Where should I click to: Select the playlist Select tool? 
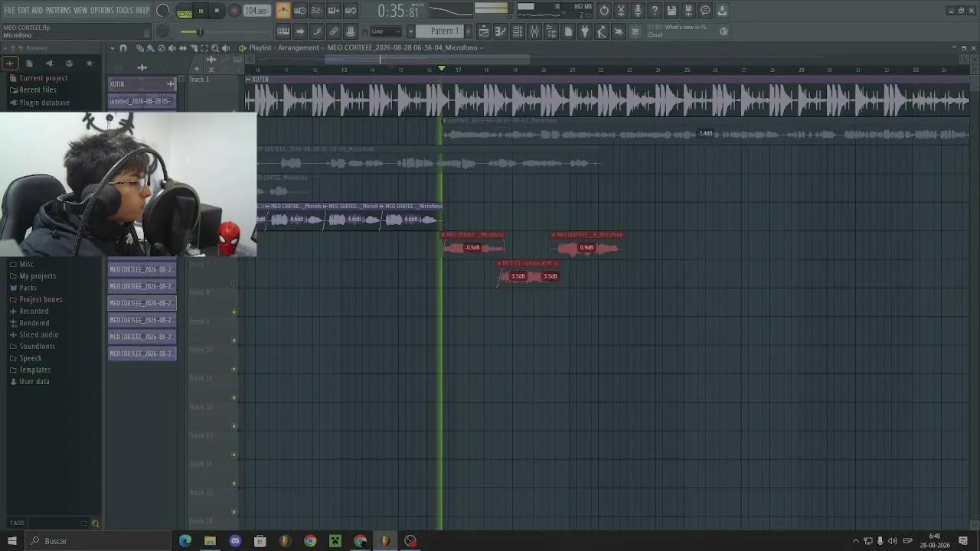(x=204, y=48)
